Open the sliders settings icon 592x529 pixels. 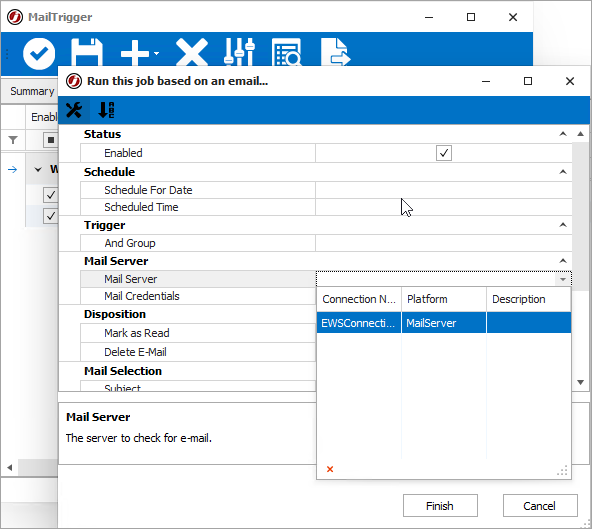point(239,52)
